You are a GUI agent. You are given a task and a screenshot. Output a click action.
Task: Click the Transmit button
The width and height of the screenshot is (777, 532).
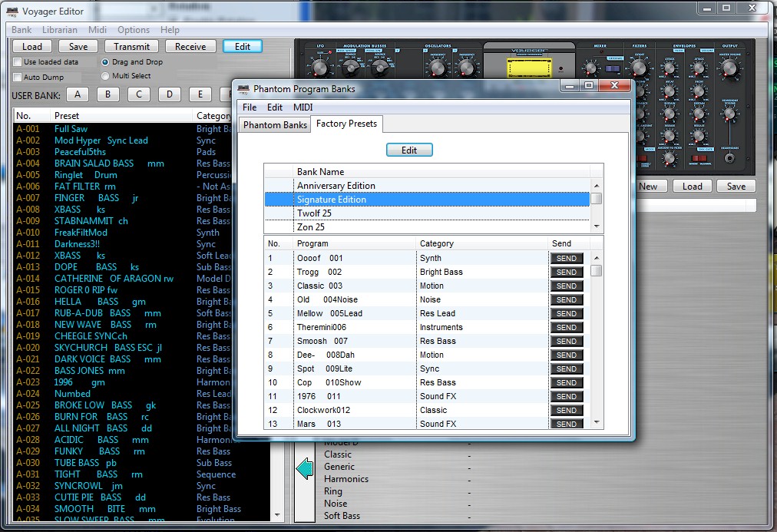point(131,46)
